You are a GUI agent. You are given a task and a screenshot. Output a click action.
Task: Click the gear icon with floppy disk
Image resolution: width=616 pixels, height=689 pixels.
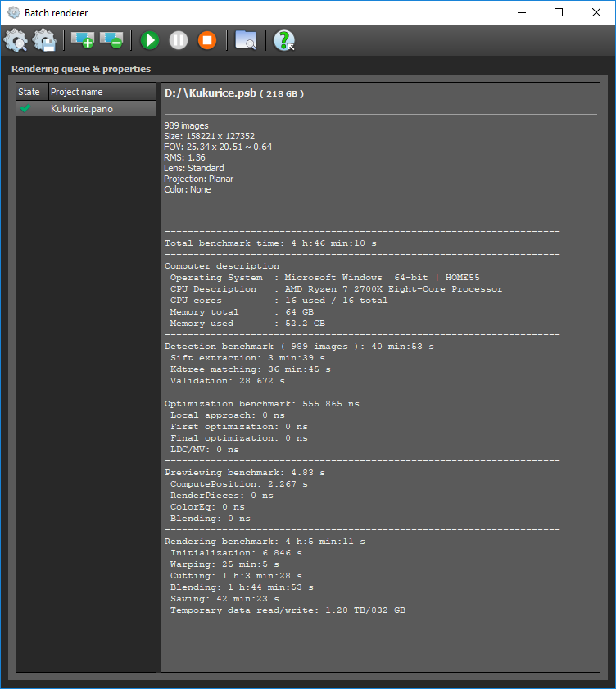point(45,40)
